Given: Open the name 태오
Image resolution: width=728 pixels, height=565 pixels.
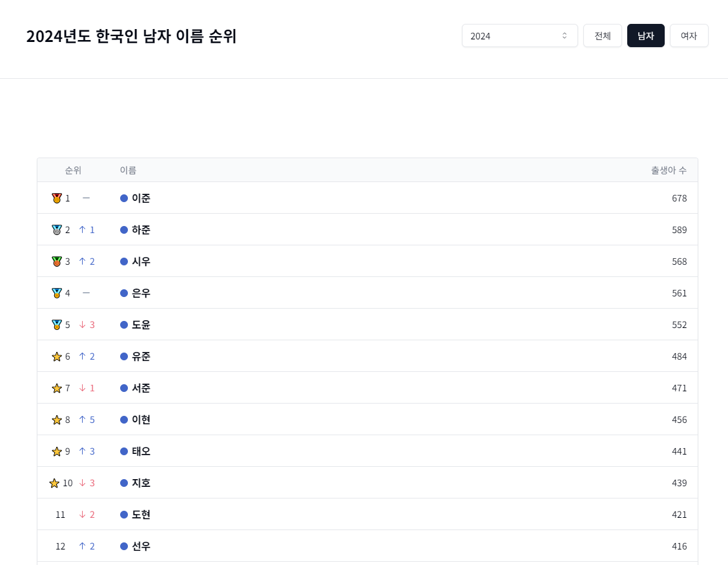Looking at the screenshot, I should point(141,451).
